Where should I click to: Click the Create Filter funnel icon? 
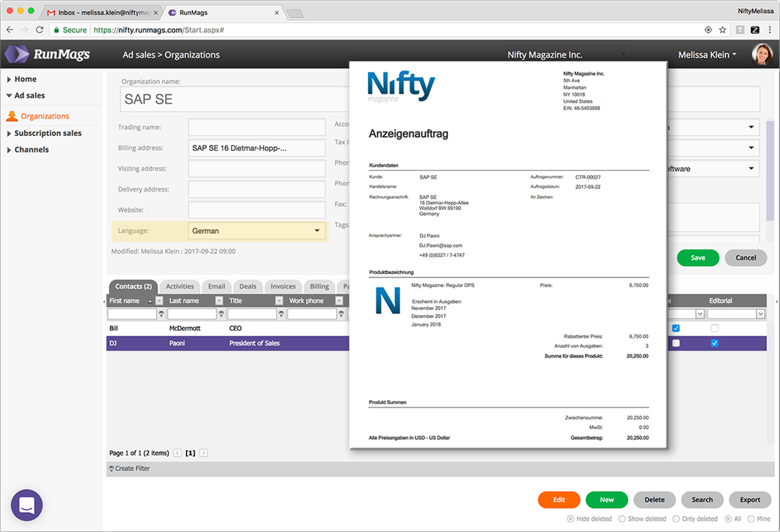(x=112, y=468)
